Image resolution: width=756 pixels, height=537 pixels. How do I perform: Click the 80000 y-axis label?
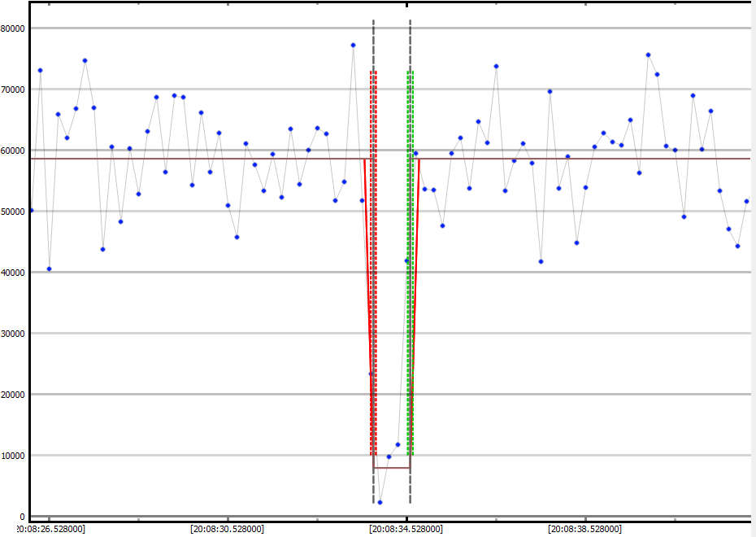(x=14, y=28)
